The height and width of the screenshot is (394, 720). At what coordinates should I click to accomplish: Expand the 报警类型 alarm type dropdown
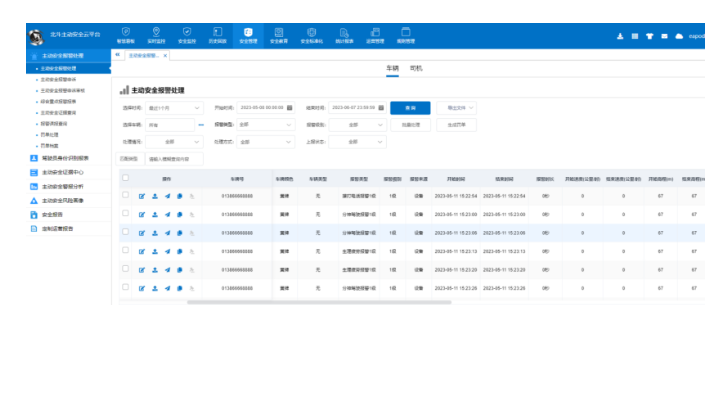[265, 125]
